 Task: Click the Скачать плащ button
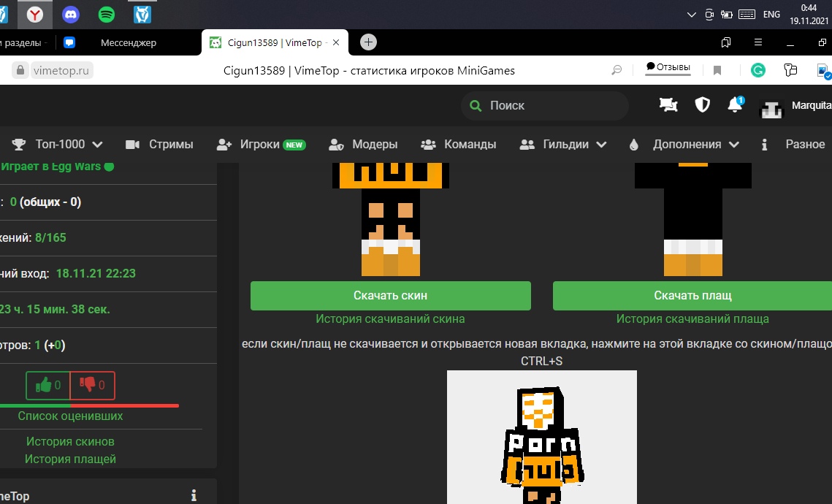click(x=692, y=296)
